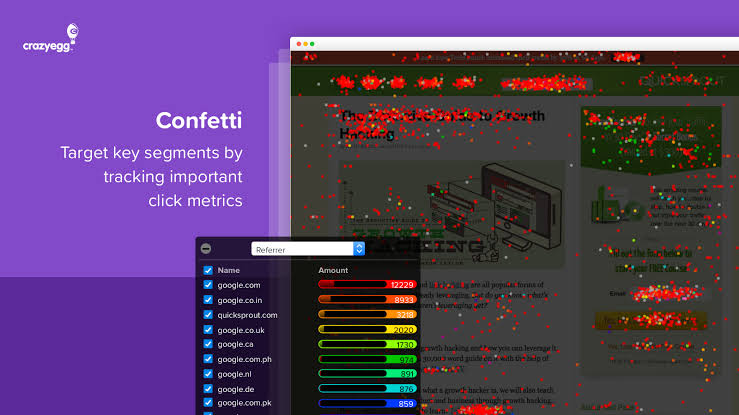
Task: Click the red close window dot
Action: 298,44
